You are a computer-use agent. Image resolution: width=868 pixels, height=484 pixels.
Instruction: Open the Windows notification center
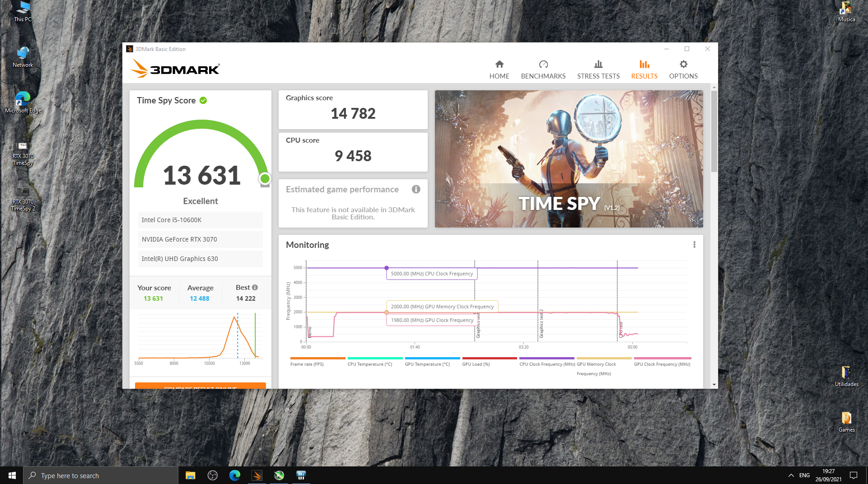(854, 475)
